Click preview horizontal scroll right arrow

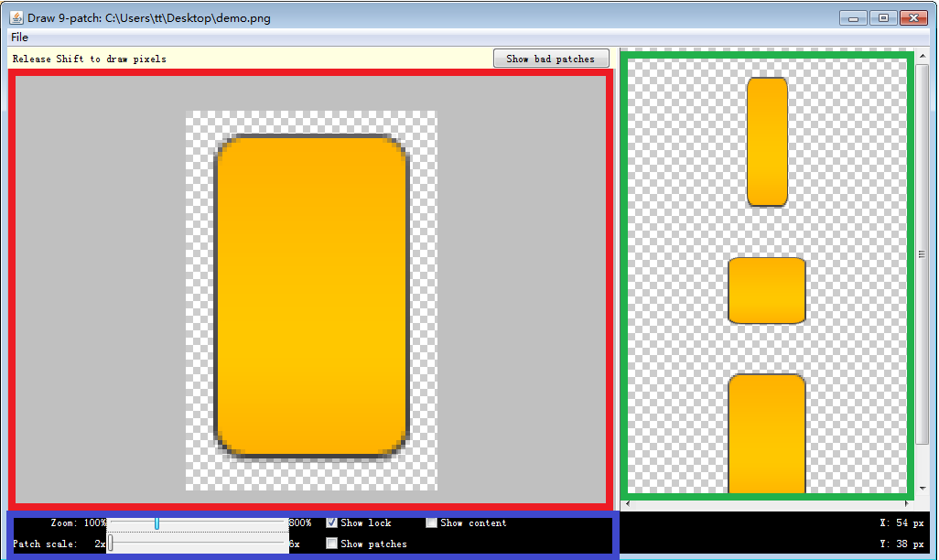coord(906,503)
